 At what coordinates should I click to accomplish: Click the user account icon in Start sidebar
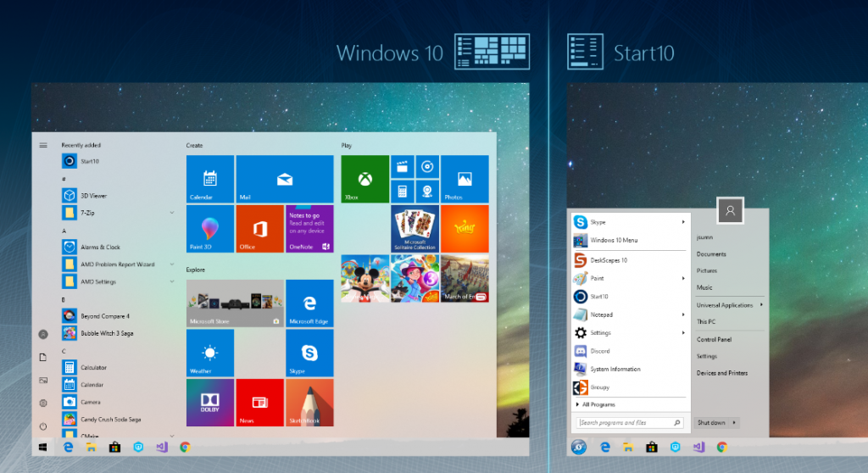click(43, 335)
